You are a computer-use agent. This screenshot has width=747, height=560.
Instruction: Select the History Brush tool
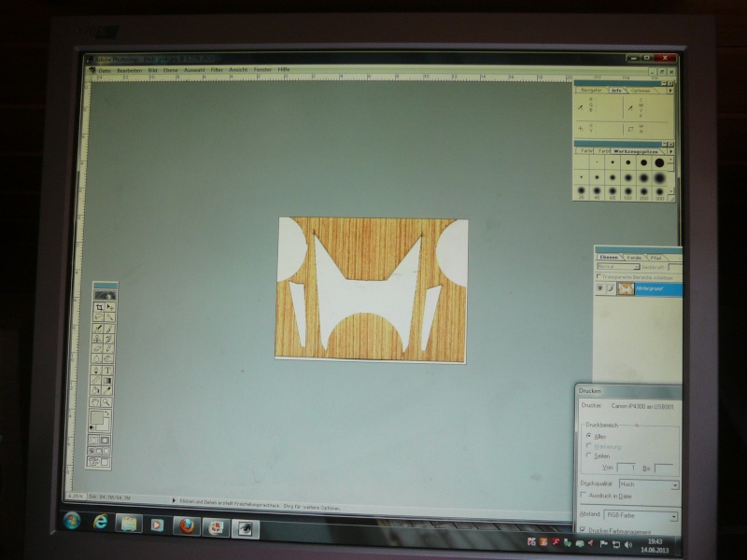point(108,339)
